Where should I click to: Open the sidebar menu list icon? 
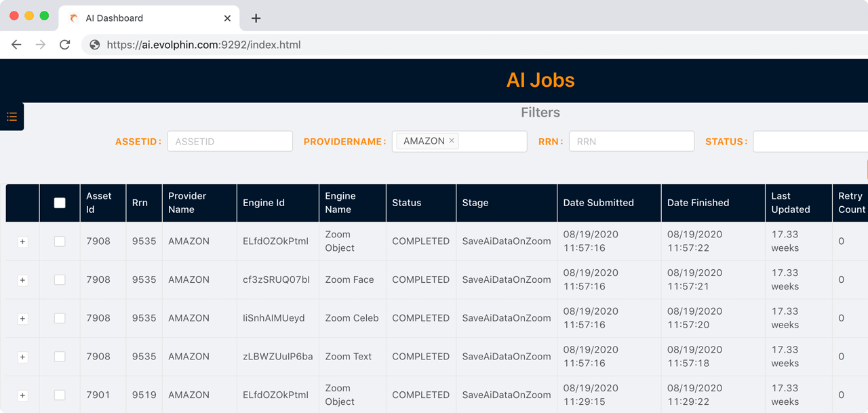tap(12, 117)
